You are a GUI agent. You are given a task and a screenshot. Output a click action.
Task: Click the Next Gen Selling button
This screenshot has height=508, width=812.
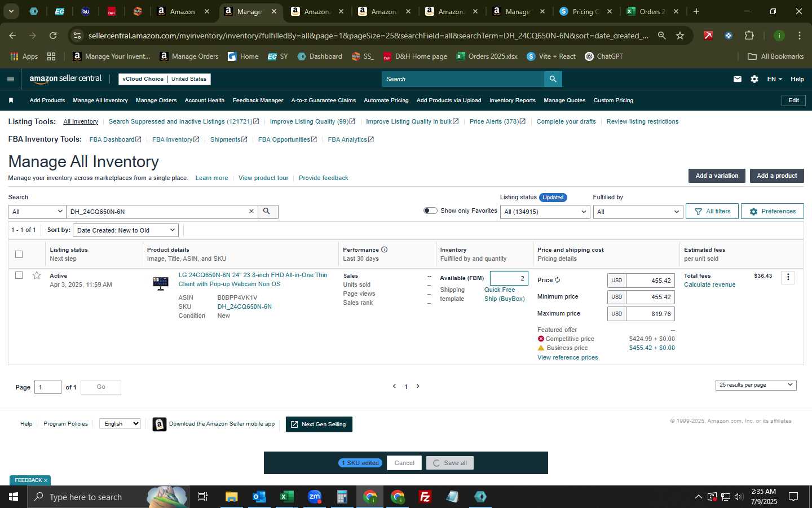319,424
